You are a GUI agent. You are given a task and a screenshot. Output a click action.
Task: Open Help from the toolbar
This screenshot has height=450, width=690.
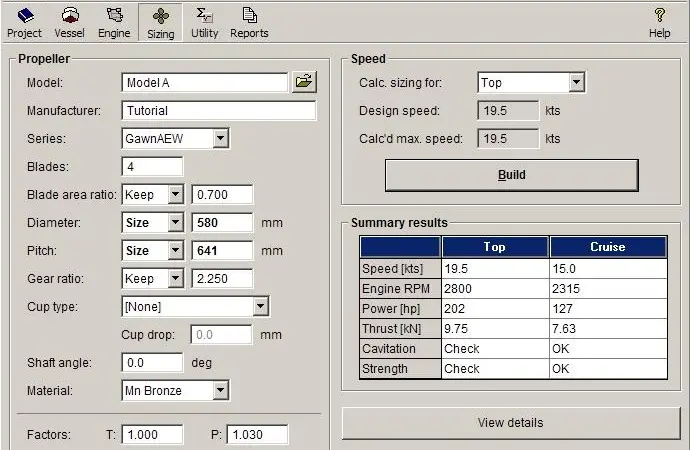pyautogui.click(x=659, y=23)
